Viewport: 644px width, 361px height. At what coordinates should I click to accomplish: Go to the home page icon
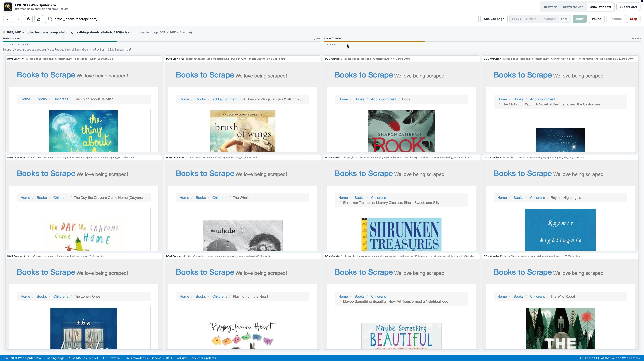click(38, 19)
